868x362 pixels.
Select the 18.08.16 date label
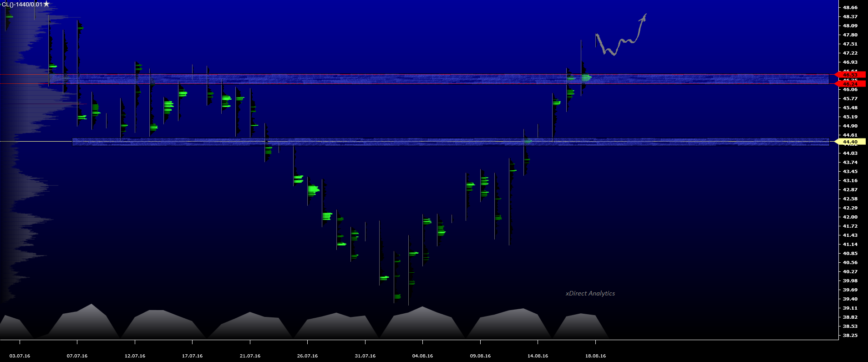pyautogui.click(x=595, y=356)
